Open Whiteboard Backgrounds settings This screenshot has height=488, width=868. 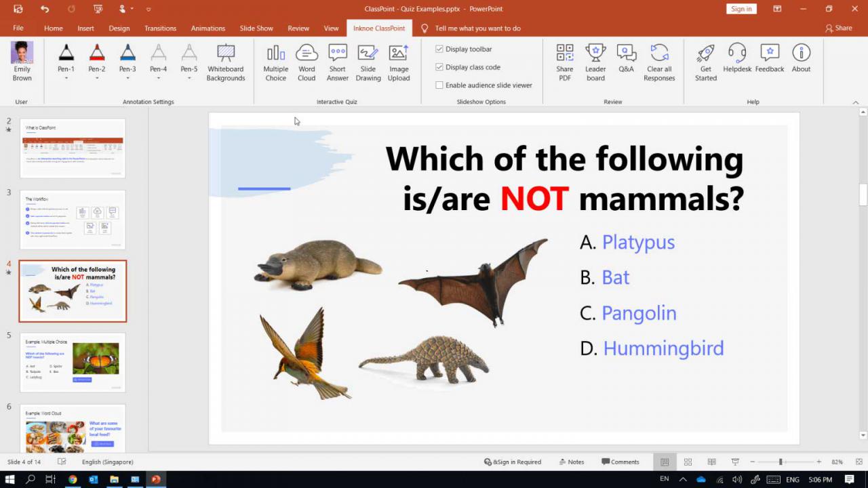click(226, 62)
